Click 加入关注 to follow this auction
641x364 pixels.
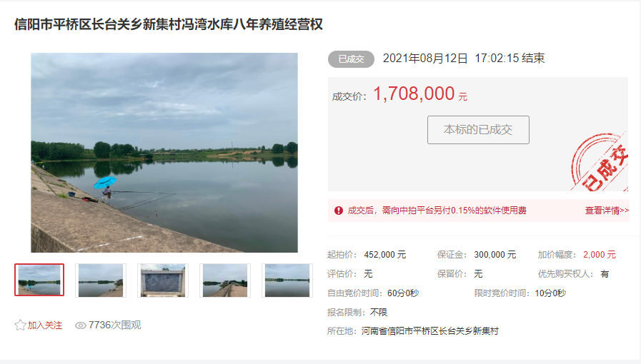click(x=44, y=325)
